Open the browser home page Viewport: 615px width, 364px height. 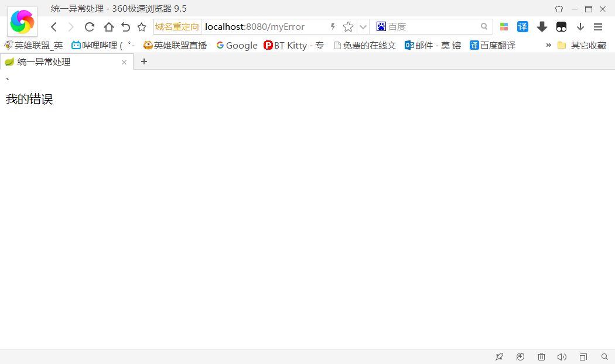[x=108, y=27]
